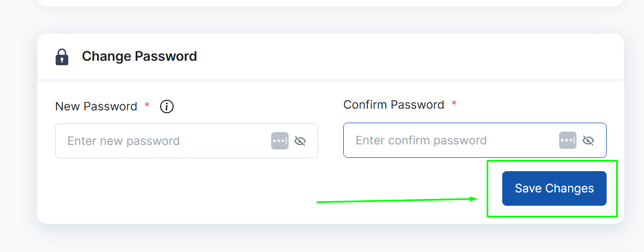Screen dimensions: 644x252
Task: Click the New Password field label
Action: click(x=96, y=106)
